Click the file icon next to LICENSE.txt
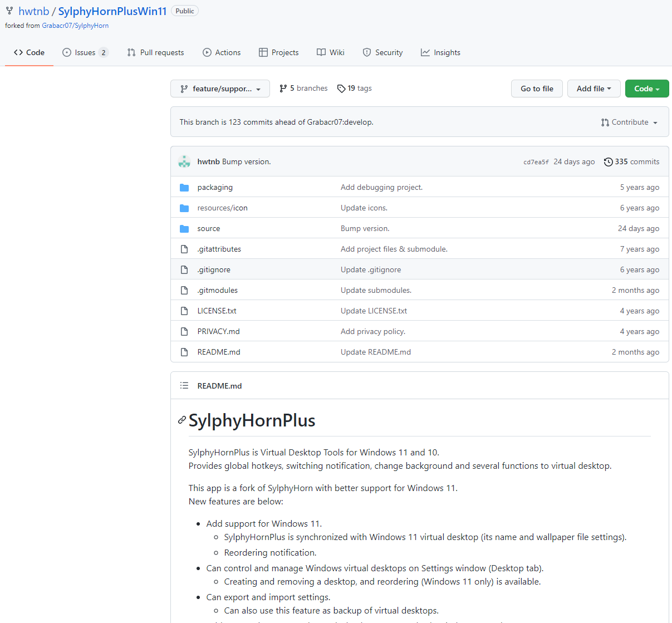Viewport: 672px width, 623px height. (184, 311)
